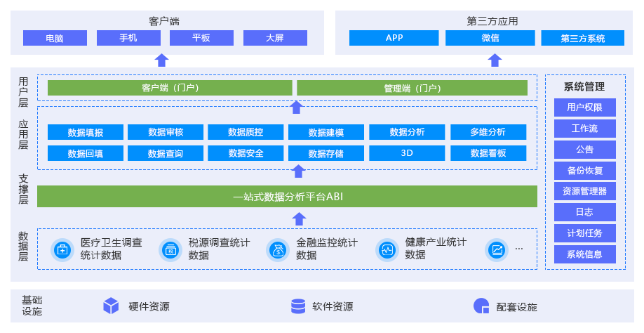Select the 平板 client box
The width and height of the screenshot is (644, 333).
coord(201,38)
